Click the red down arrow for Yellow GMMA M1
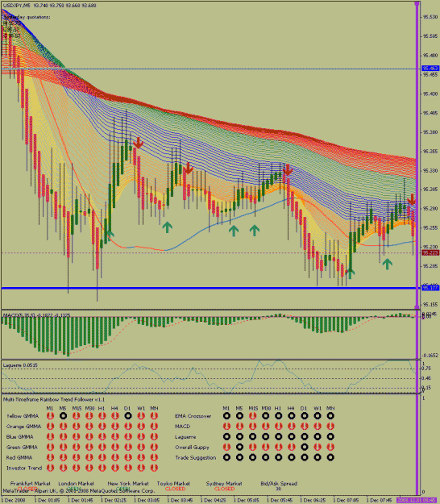 (50, 416)
